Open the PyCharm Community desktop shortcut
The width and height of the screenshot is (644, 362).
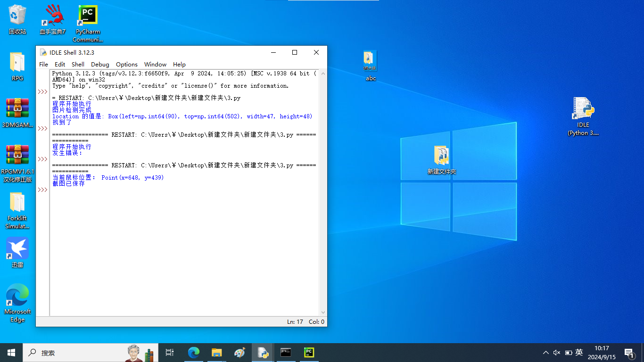tap(88, 23)
